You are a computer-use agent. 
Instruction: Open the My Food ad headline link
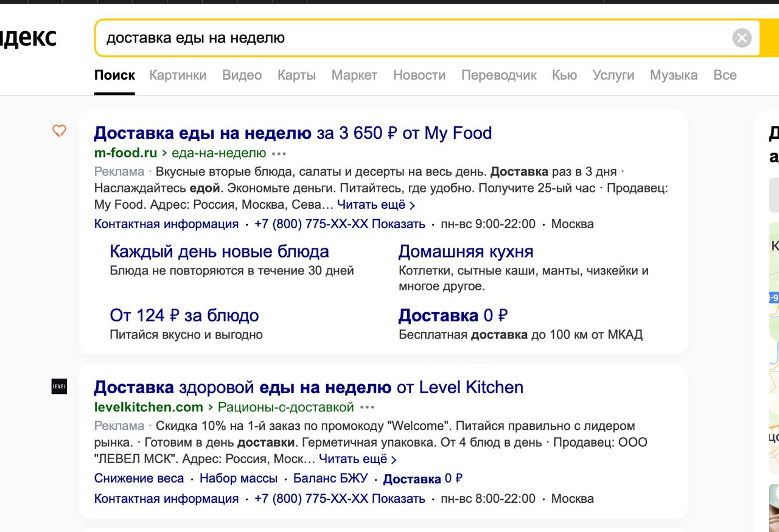tap(293, 133)
